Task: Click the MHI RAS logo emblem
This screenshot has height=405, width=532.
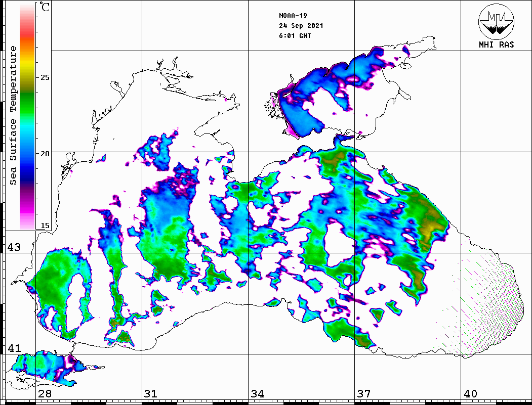Action: [496, 20]
